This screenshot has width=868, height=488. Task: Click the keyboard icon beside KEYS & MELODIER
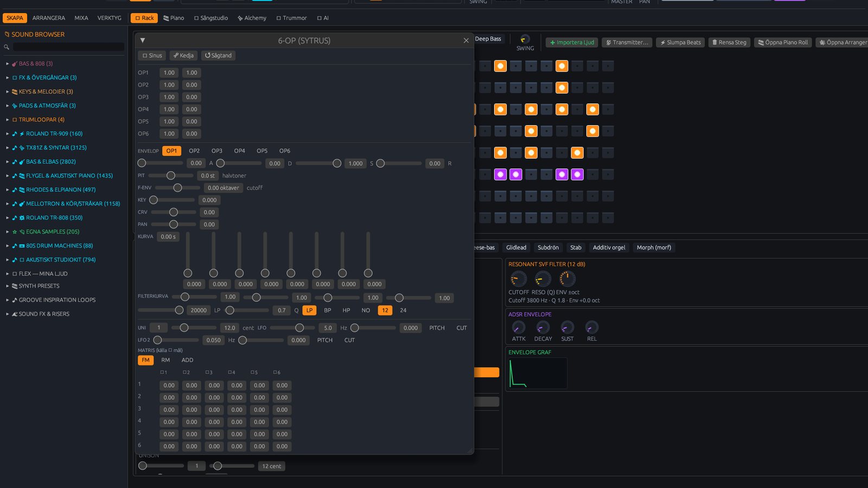[15, 92]
